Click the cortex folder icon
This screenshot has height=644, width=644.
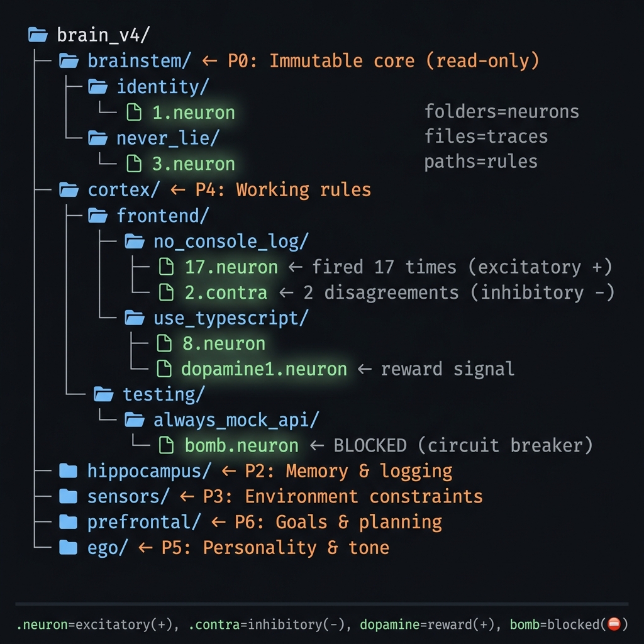click(69, 189)
